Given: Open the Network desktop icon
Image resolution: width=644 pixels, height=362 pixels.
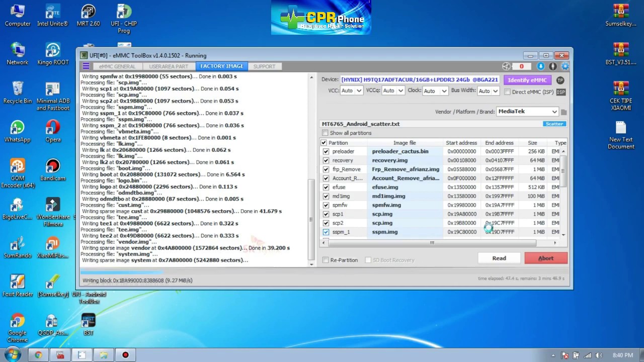Looking at the screenshot, I should pos(18,54).
